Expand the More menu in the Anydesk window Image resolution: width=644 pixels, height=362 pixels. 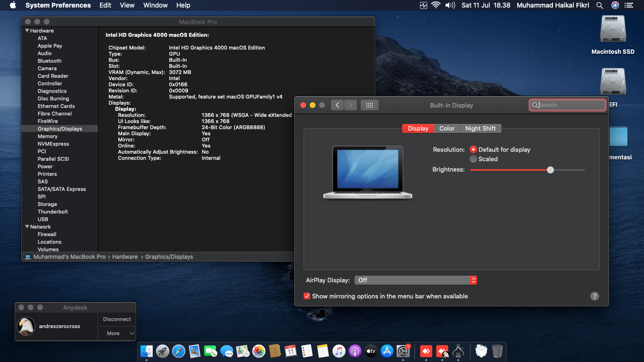(117, 333)
